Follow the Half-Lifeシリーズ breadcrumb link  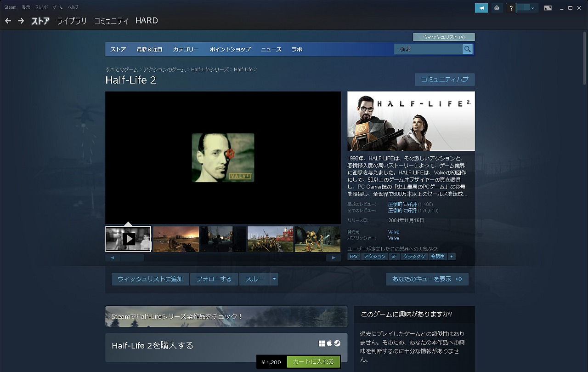pos(209,69)
